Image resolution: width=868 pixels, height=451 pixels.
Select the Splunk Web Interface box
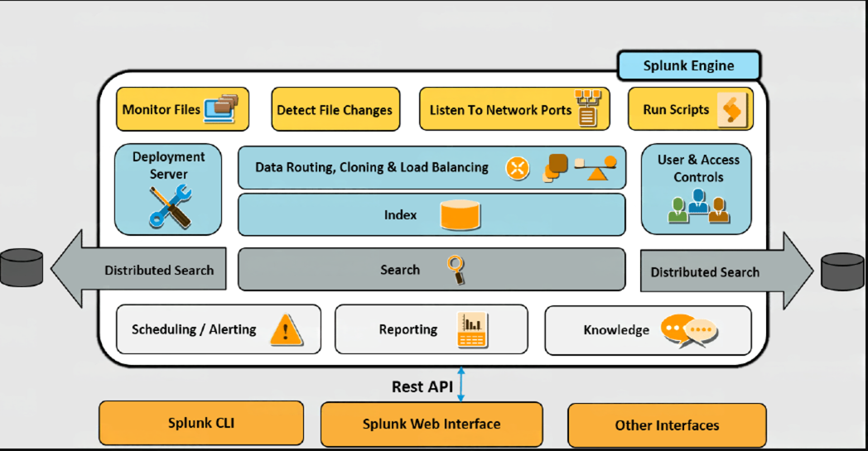(432, 424)
